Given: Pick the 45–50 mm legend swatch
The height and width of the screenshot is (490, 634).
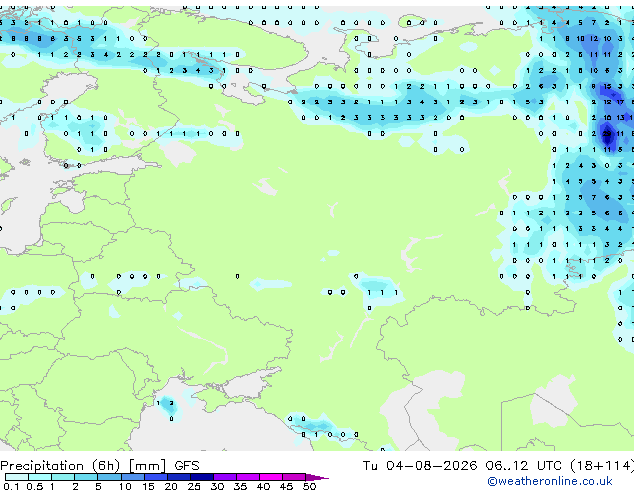Looking at the screenshot, I should point(294,477).
